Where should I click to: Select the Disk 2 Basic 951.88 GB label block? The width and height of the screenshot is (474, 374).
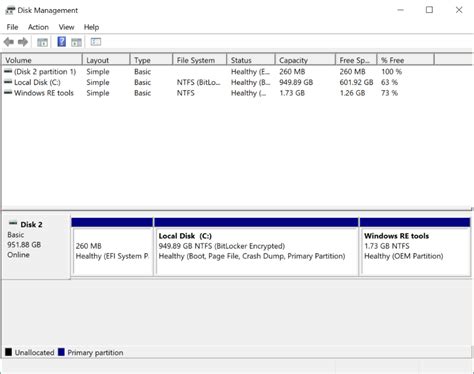click(36, 246)
